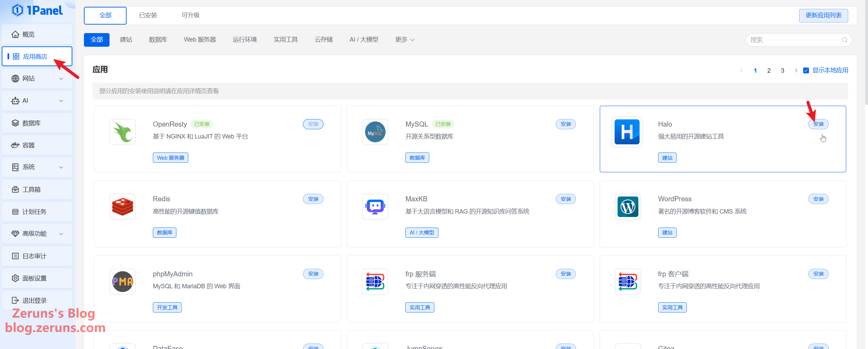Install the MySQL app
Screen dimensions: 868x349
pyautogui.click(x=566, y=124)
